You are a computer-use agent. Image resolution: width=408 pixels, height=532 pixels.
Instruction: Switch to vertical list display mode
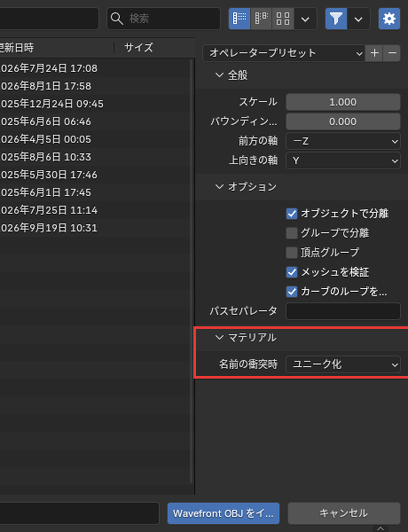click(x=239, y=18)
